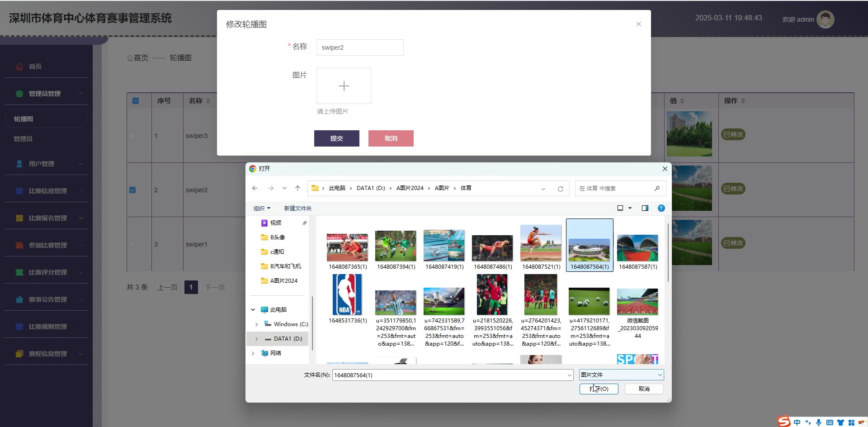Expand the Windows (C:) drive node
Viewport: 868px width, 427px height.
256,324
